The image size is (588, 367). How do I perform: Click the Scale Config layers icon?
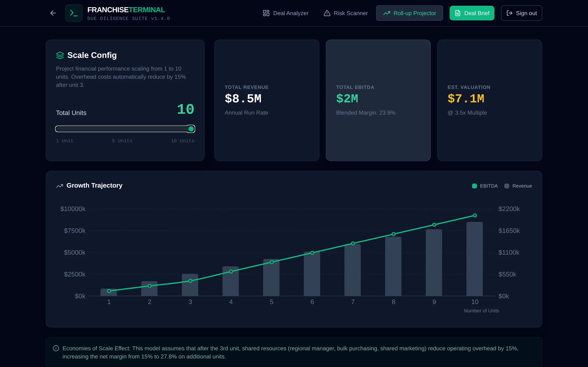point(60,55)
